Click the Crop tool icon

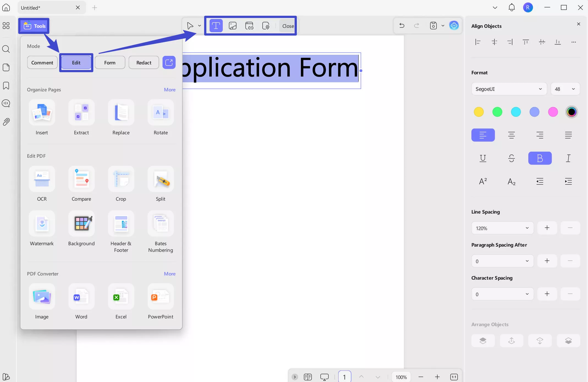pos(121,179)
